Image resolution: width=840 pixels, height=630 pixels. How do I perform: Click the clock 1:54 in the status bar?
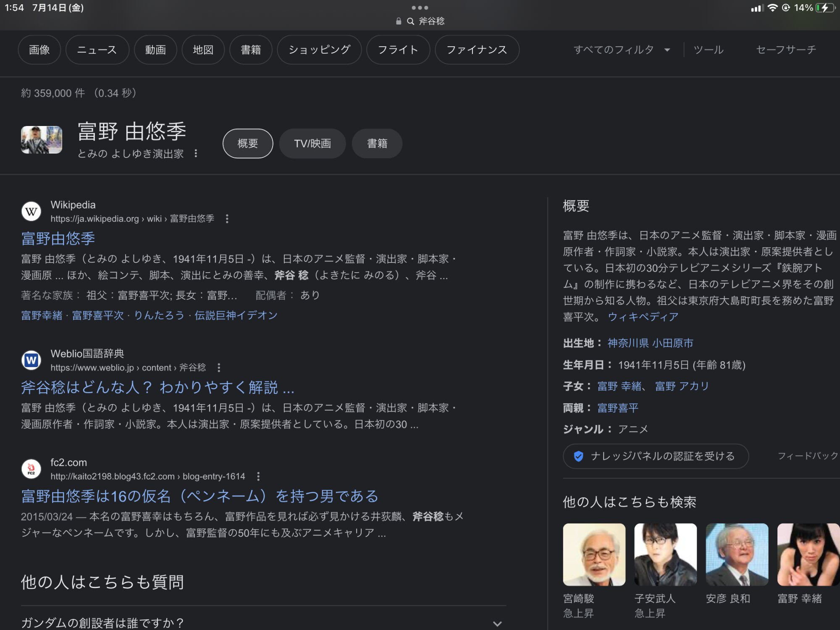(14, 8)
